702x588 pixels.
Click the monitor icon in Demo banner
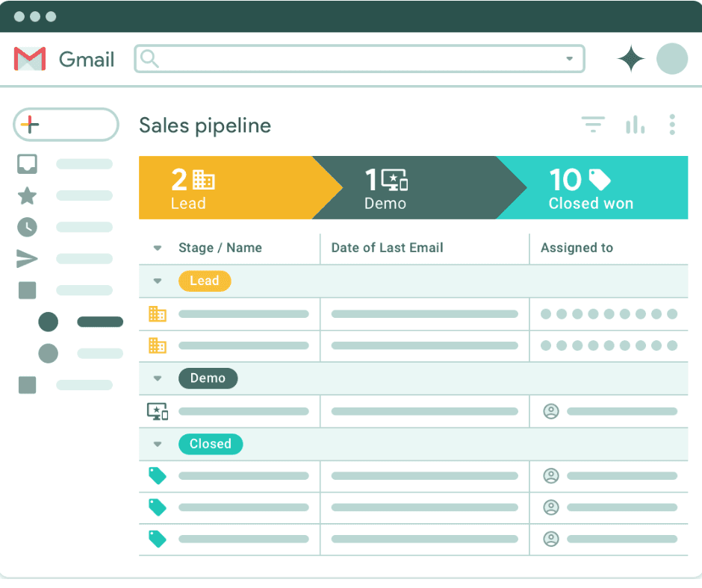pos(394,180)
